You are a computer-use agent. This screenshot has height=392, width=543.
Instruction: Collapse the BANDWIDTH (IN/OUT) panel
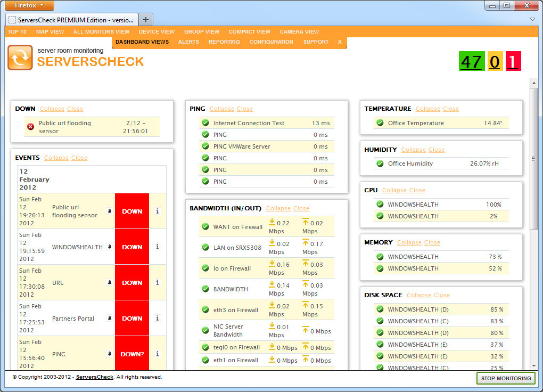(x=278, y=208)
